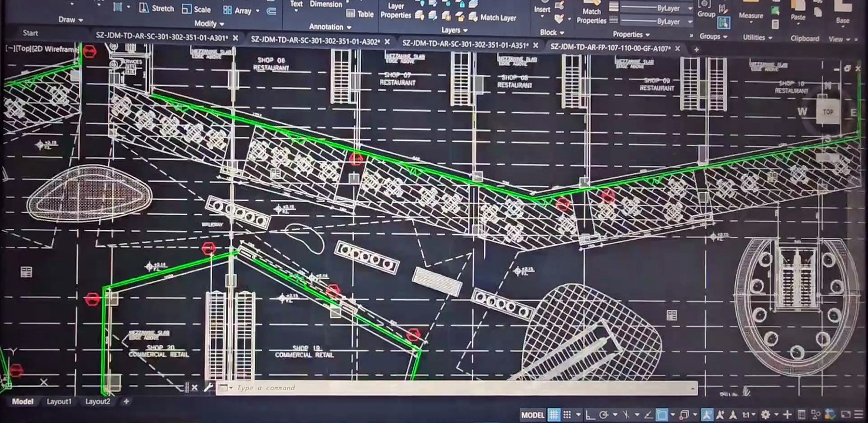Click the Paste clipboard button
The width and height of the screenshot is (868, 423).
pos(797,13)
